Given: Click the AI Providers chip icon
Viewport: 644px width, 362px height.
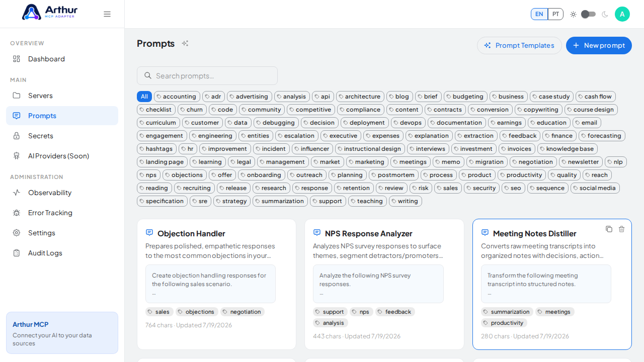Looking at the screenshot, I should point(17,156).
